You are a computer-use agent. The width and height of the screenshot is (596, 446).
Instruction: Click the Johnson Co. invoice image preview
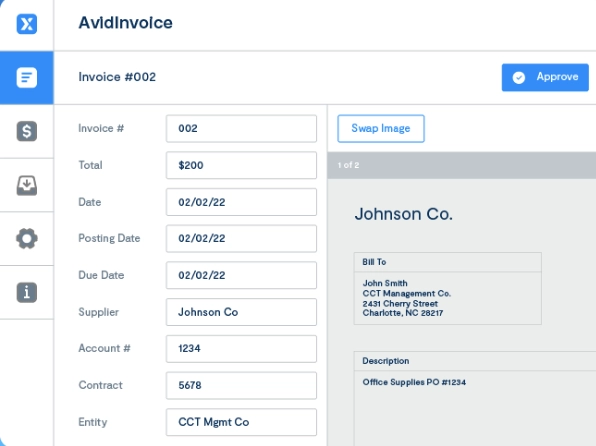click(x=461, y=312)
